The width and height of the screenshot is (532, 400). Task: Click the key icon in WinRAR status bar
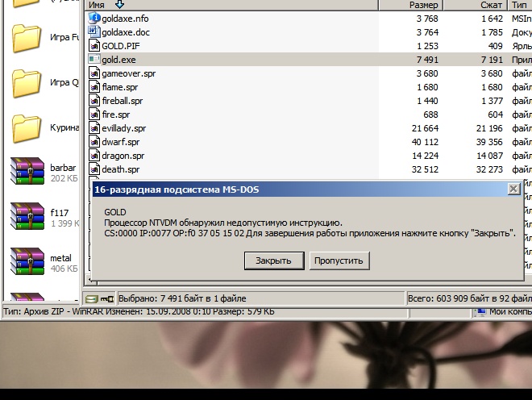click(x=107, y=299)
